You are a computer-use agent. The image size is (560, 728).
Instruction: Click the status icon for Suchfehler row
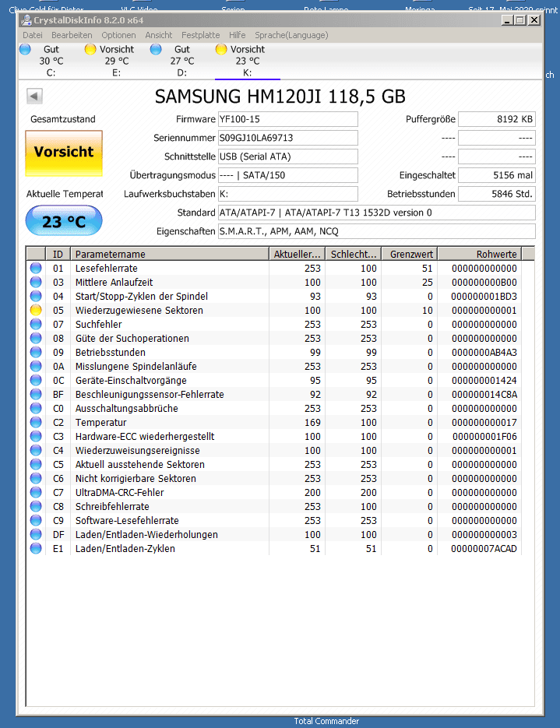36,324
